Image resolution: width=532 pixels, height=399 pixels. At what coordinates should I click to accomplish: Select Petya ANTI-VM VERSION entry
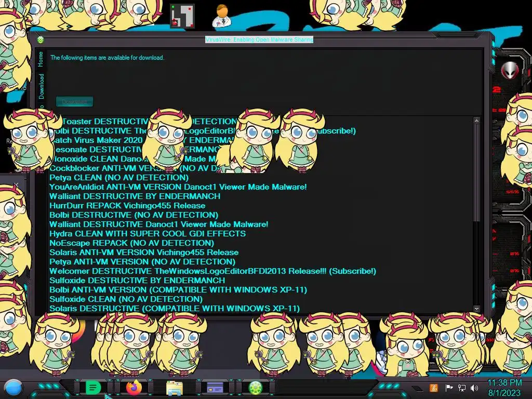click(142, 262)
